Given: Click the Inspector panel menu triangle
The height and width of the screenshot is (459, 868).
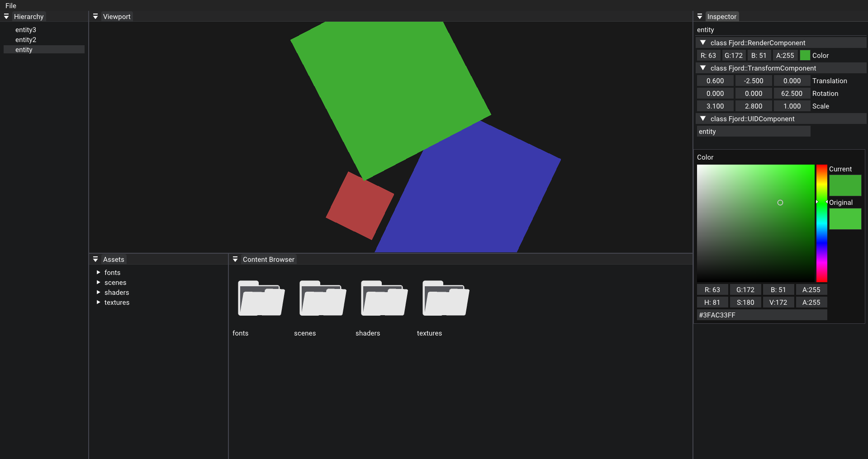Looking at the screenshot, I should click(700, 17).
